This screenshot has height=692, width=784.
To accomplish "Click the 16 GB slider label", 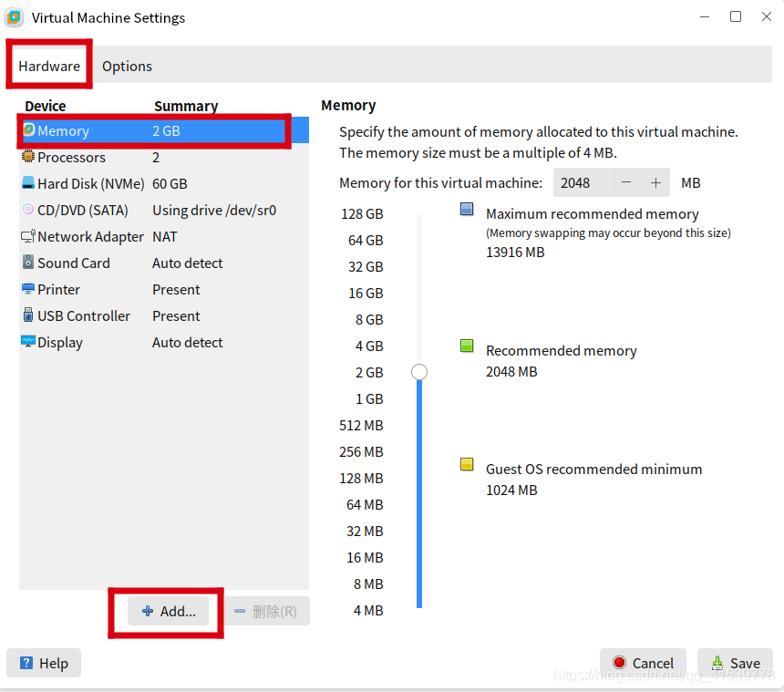I will tap(366, 294).
